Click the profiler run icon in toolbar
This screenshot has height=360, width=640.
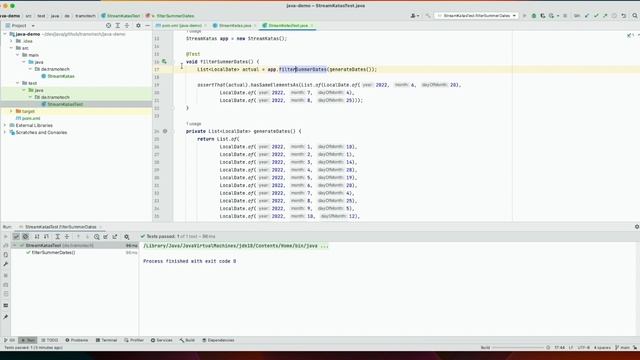552,16
